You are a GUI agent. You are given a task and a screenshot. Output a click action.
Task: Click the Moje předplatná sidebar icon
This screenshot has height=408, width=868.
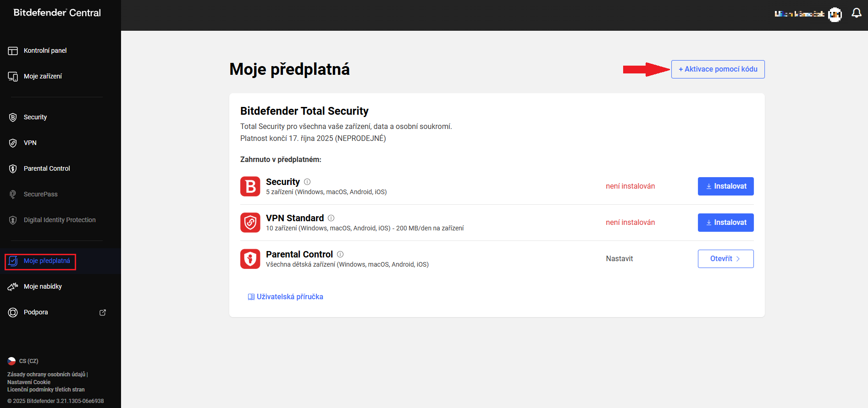(13, 261)
